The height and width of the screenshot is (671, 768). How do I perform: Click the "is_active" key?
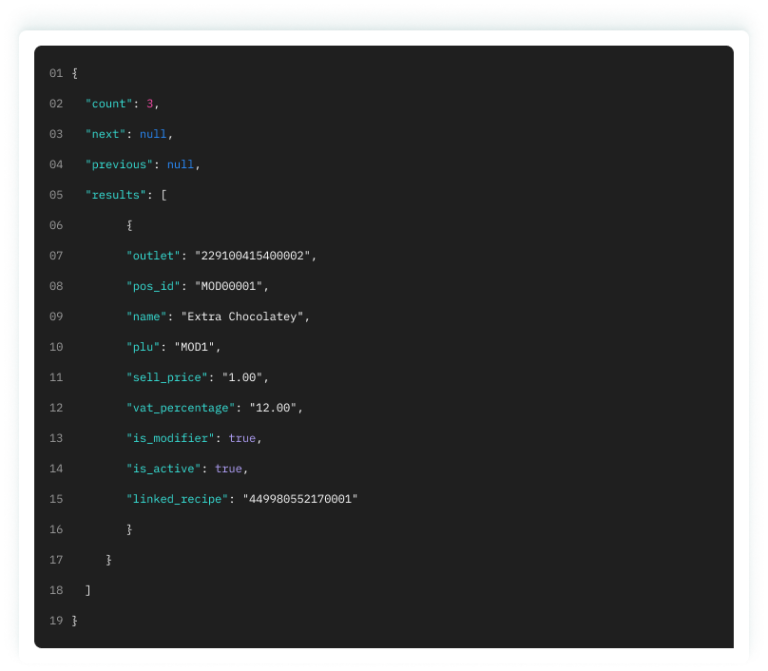(166, 469)
